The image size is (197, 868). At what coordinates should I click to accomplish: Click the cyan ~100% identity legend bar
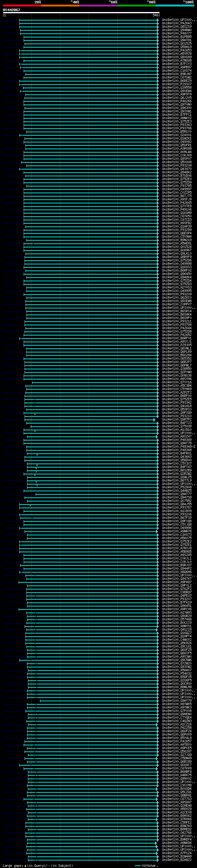[x=175, y=6]
